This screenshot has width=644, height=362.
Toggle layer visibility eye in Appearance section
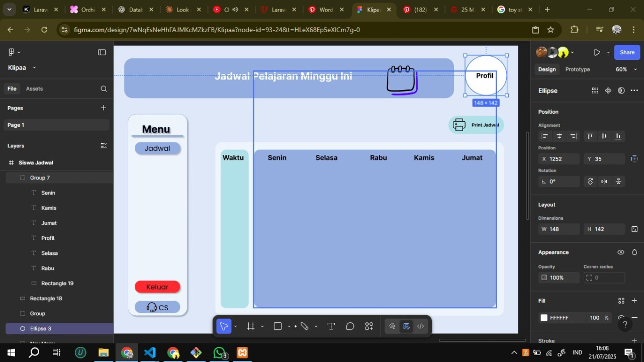(x=621, y=252)
